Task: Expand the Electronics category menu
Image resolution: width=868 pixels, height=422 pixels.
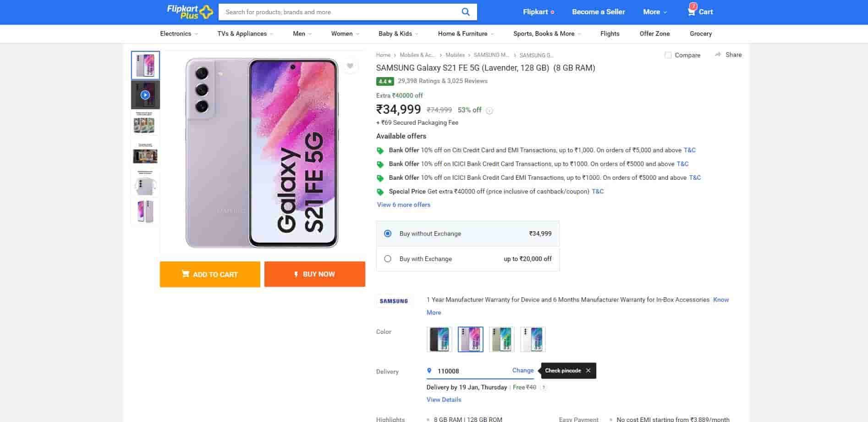Action: [x=179, y=34]
